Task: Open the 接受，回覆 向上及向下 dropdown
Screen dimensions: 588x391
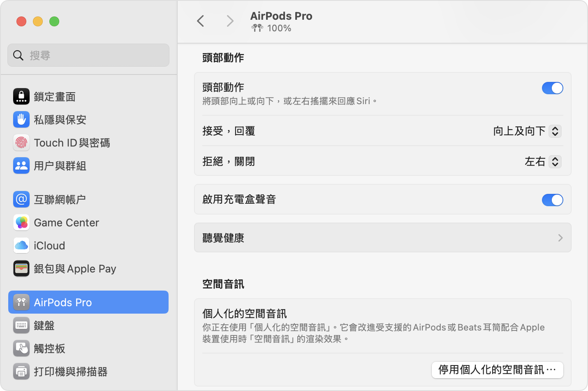Action: pyautogui.click(x=527, y=131)
